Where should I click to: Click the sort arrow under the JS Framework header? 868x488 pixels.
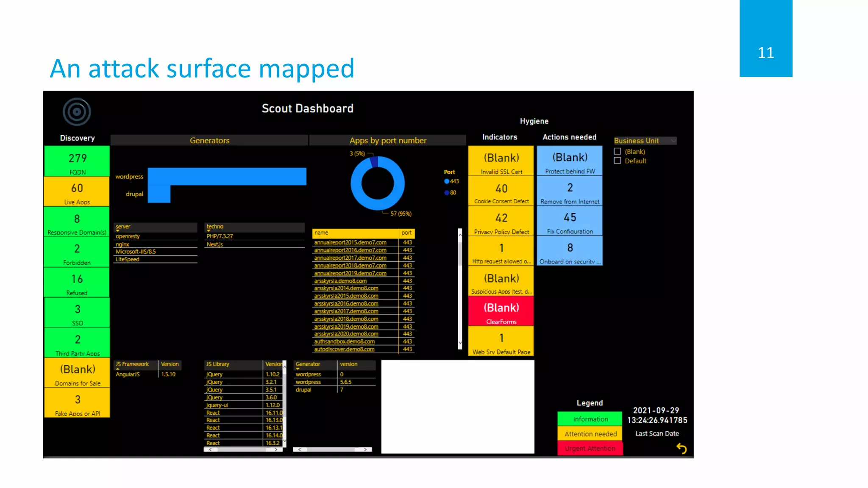[117, 369]
